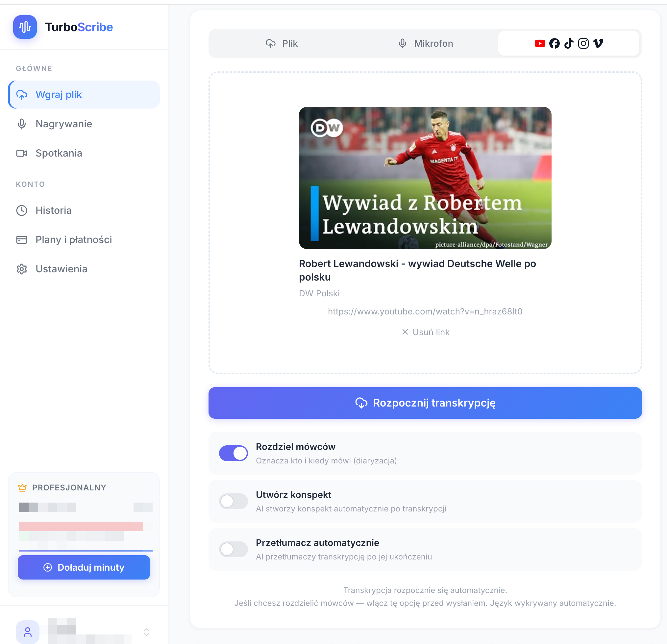Click the Utwórz konspekt label
667x644 pixels.
point(294,495)
